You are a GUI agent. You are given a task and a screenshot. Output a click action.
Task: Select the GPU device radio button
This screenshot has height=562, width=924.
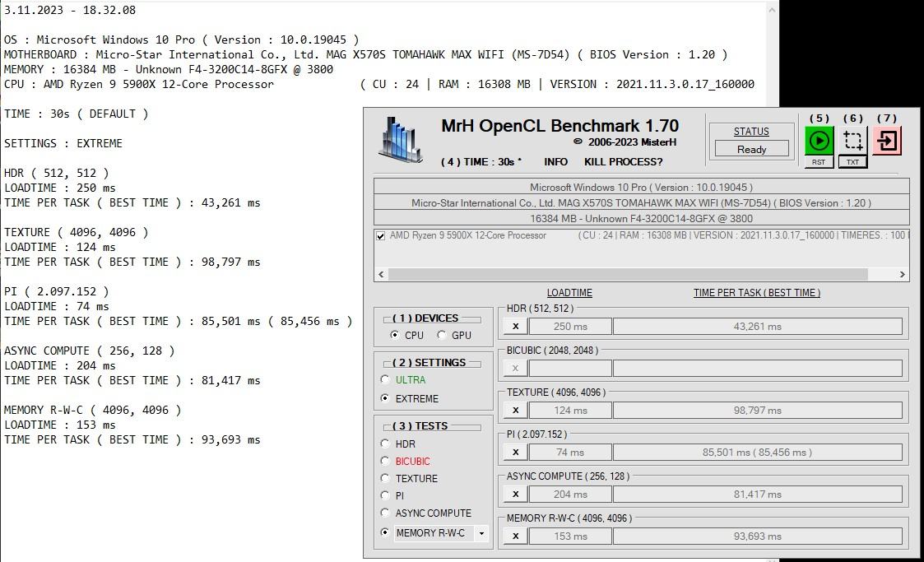(441, 335)
